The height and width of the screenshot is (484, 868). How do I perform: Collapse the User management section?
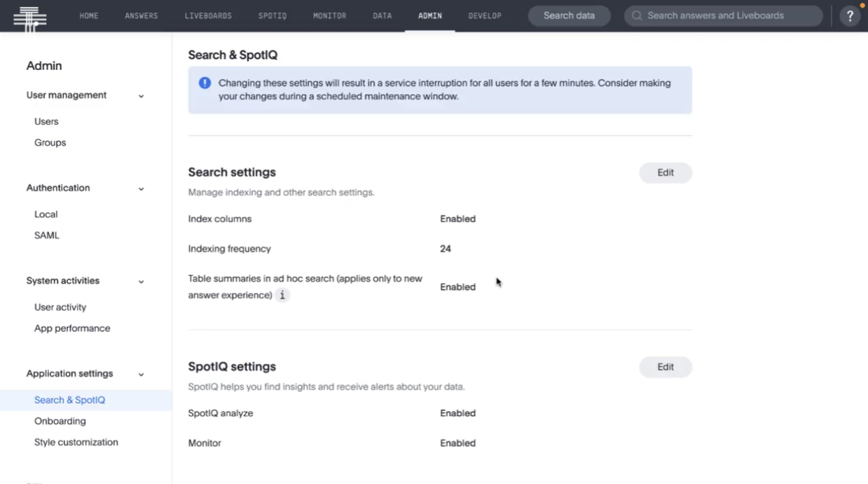pos(141,96)
